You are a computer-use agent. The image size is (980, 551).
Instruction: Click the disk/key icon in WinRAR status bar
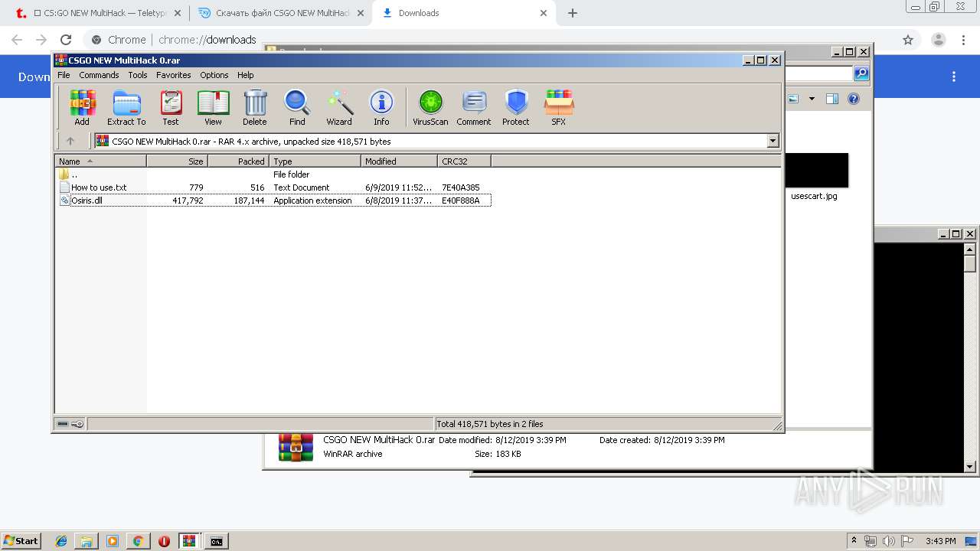pyautogui.click(x=70, y=424)
